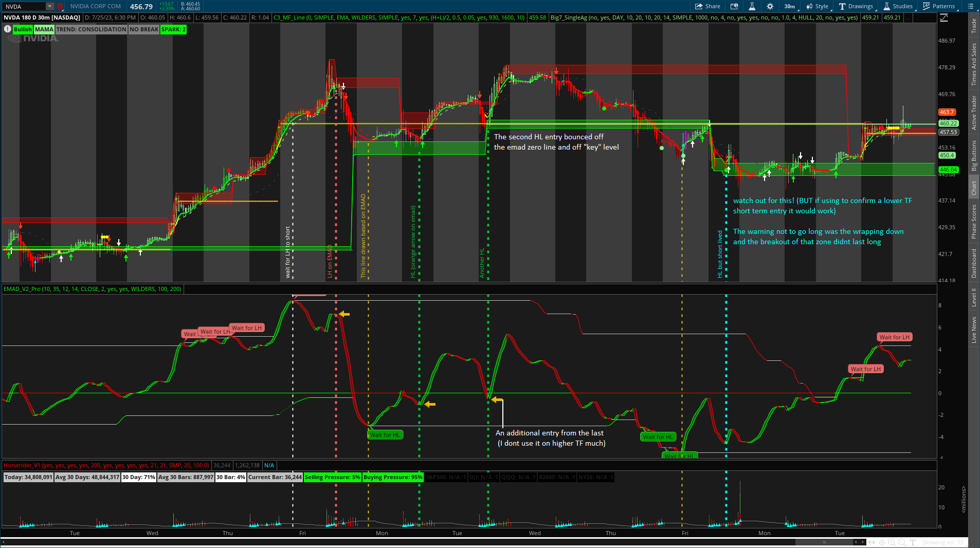Click the Selling Pressure: 5% label

coord(333,477)
